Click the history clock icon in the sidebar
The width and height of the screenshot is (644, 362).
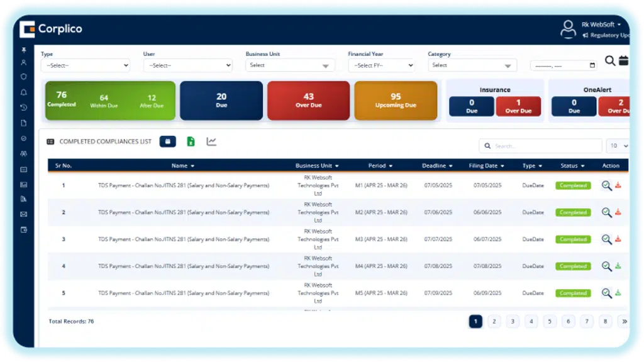pyautogui.click(x=24, y=107)
